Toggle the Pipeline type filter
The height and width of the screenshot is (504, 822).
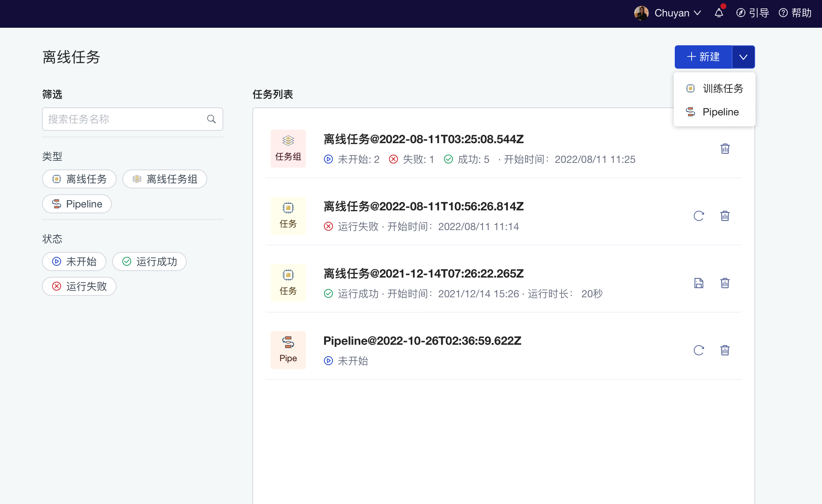(x=77, y=204)
